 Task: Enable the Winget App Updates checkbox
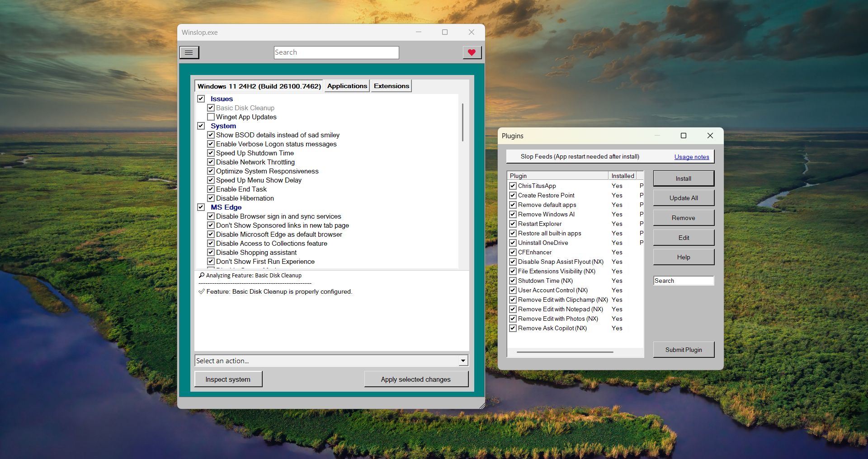coord(211,117)
